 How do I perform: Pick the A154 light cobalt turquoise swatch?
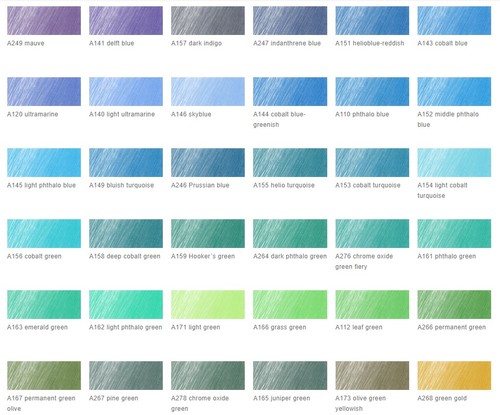(x=454, y=162)
